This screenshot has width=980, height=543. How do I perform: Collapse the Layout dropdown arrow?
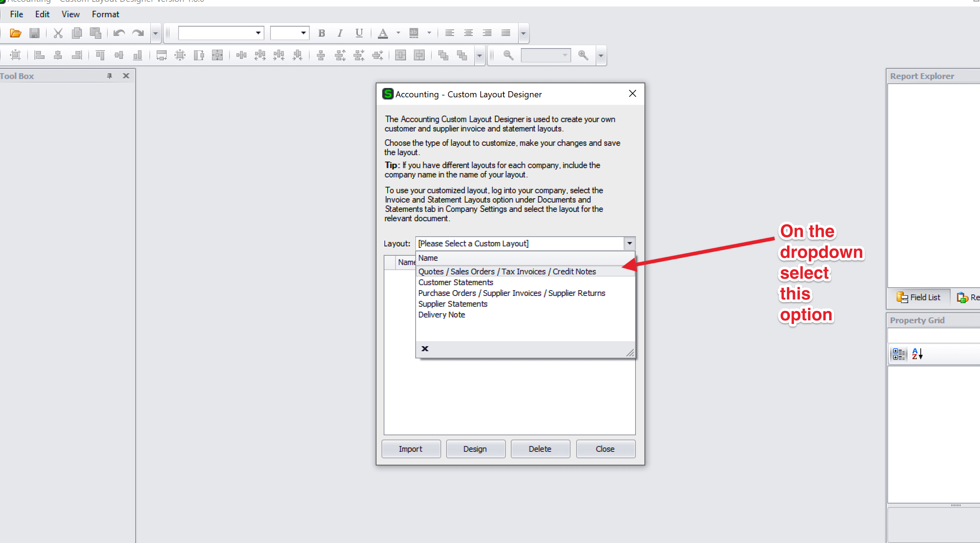pyautogui.click(x=630, y=243)
